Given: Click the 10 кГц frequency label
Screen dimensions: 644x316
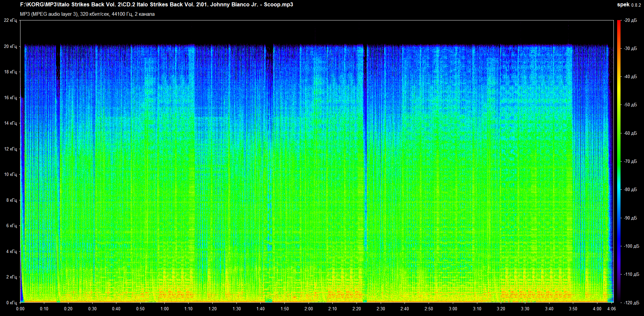Looking at the screenshot, I should 10,174.
